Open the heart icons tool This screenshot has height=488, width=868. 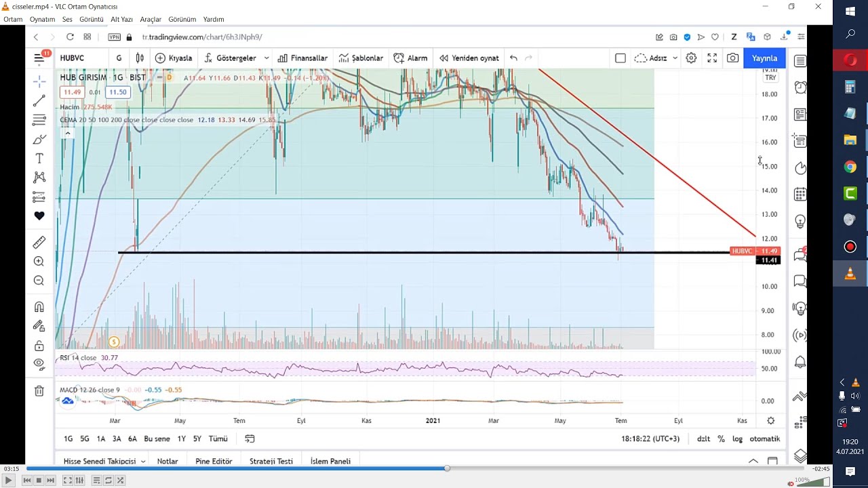39,216
